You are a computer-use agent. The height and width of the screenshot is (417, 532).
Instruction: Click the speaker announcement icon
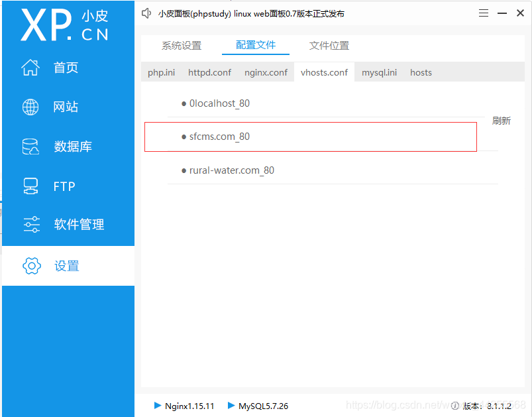pos(146,13)
